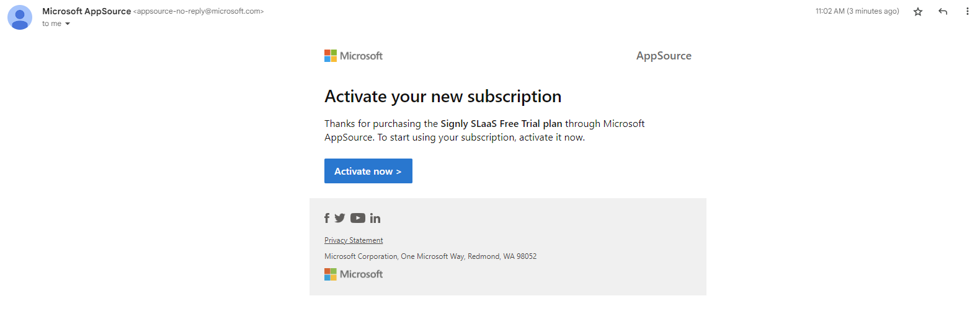Click the appsource-no-reply@microsoft.com address
Viewport: 980px width, 314px height.
[x=198, y=11]
